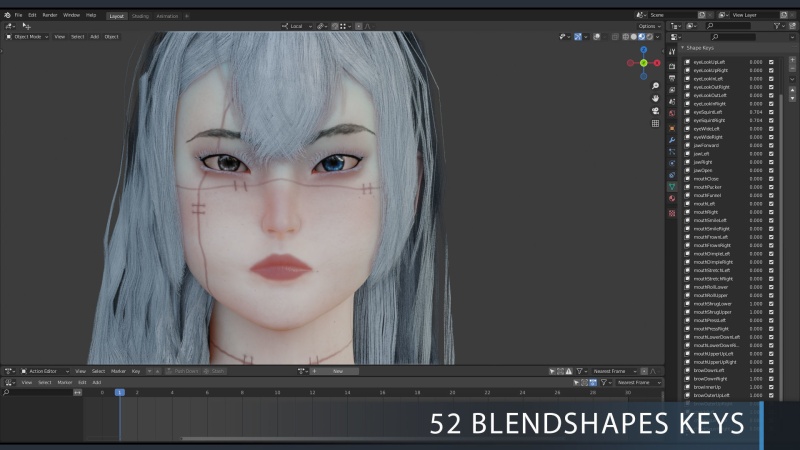Toggle the jawOpen shape key checkbox
The image size is (800, 450).
[x=771, y=170]
